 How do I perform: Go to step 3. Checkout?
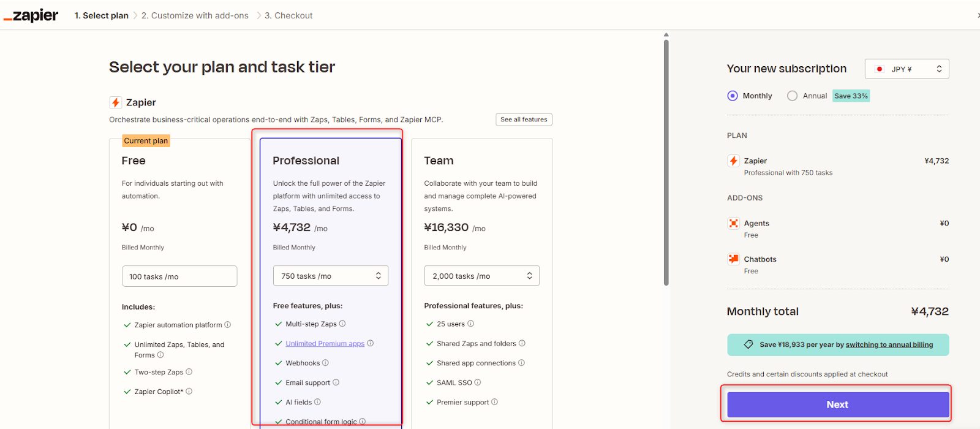[x=289, y=15]
